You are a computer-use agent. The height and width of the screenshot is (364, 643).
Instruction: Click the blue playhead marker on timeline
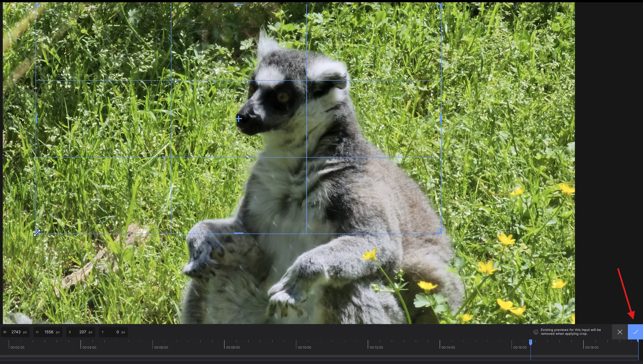coord(531,342)
